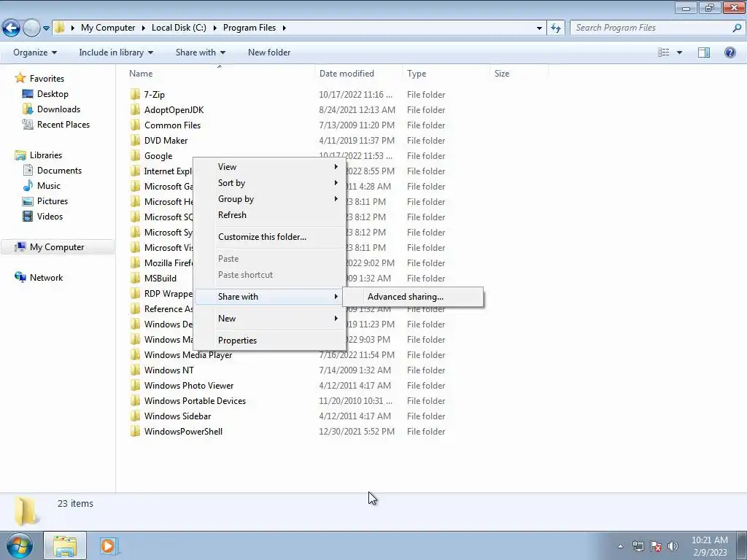Click the volume speaker tray icon
747x560 pixels.
pos(673,546)
